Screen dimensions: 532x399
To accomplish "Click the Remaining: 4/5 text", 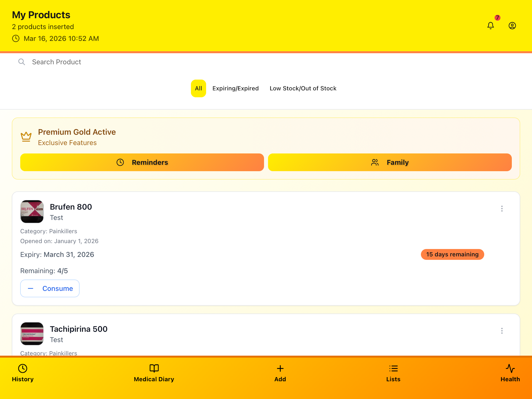I will [x=44, y=271].
